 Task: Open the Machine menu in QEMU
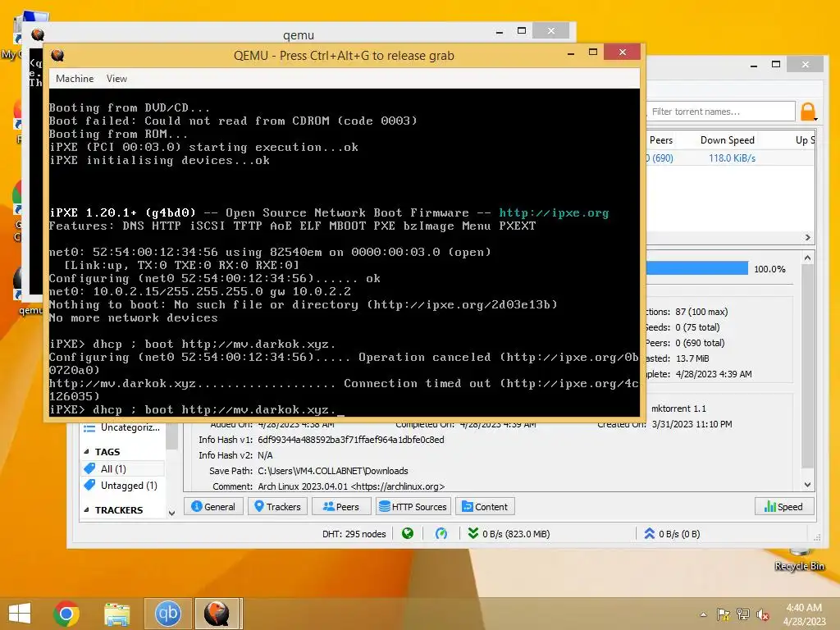tap(75, 79)
